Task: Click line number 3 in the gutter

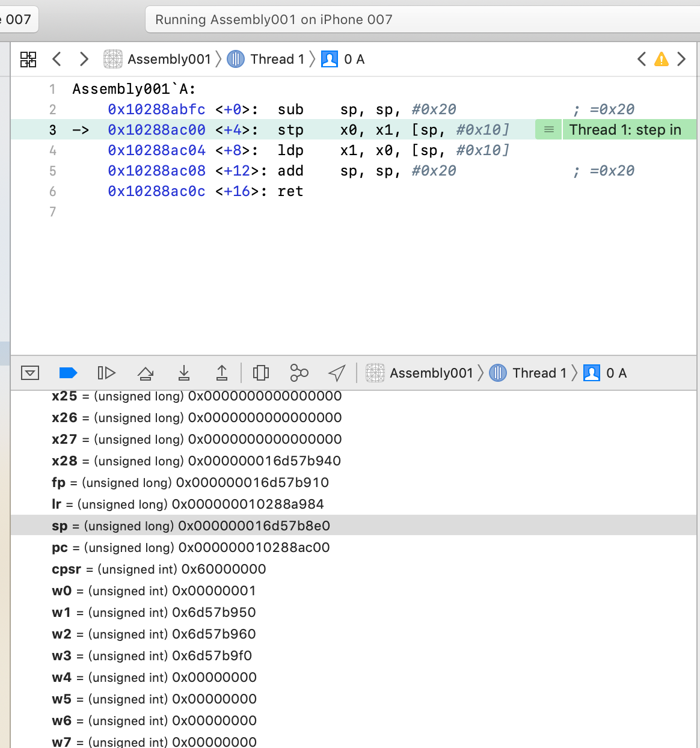Action: point(52,130)
